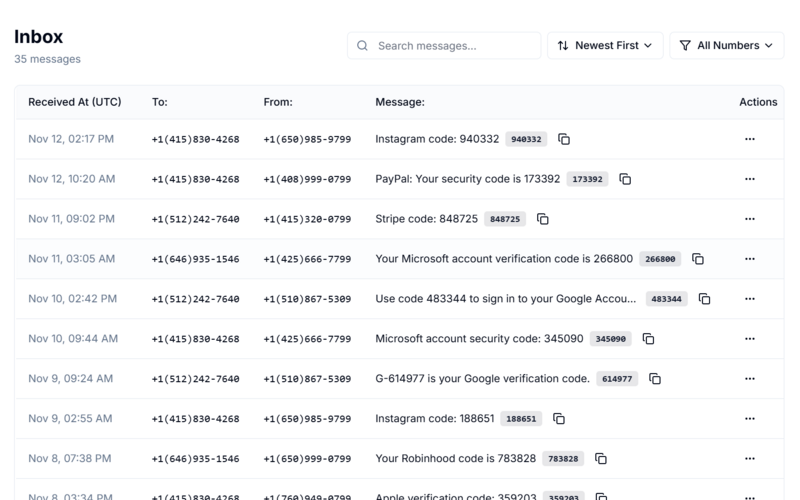Screen dimensions: 800x500
Task: Click sender +1(415)320-0799 in Stripe row
Action: coord(307,219)
